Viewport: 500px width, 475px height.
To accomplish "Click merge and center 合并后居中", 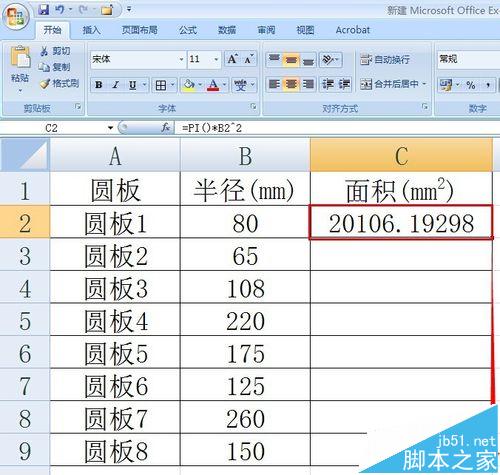I will [x=389, y=84].
